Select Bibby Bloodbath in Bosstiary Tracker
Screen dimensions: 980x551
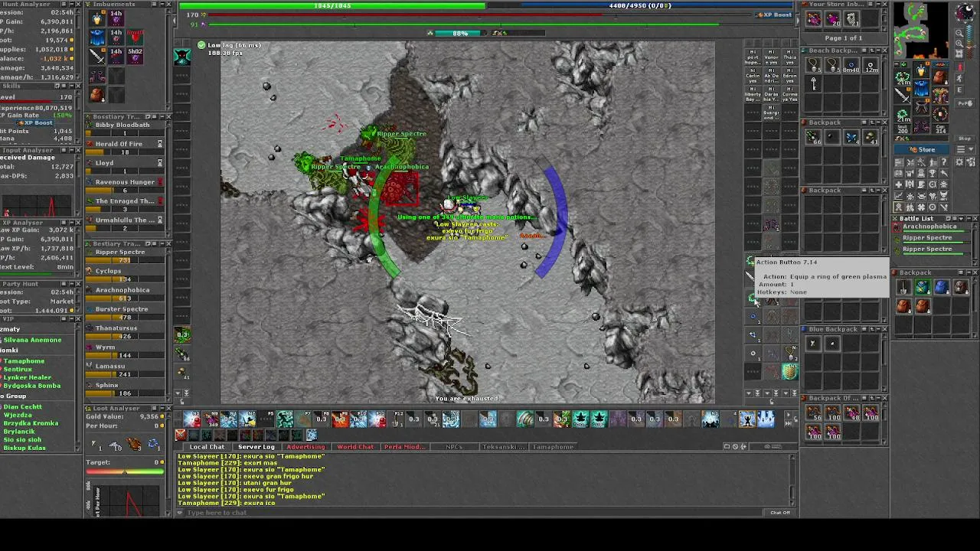pos(126,128)
